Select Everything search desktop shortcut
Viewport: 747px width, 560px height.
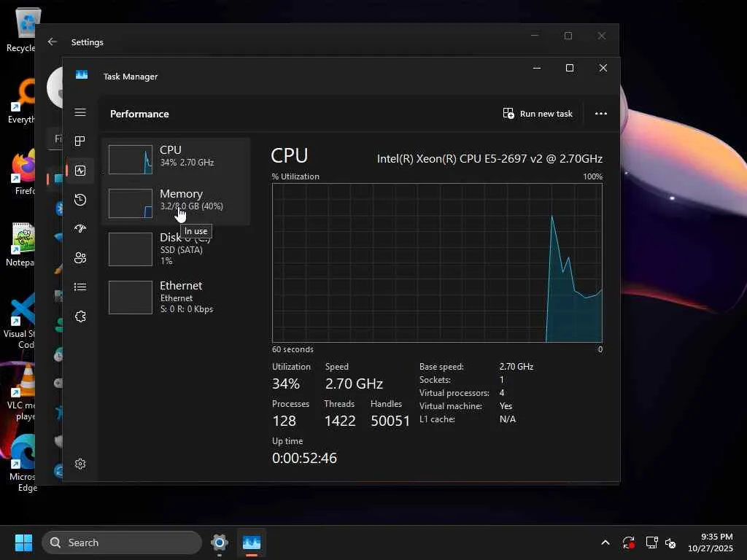(22, 101)
